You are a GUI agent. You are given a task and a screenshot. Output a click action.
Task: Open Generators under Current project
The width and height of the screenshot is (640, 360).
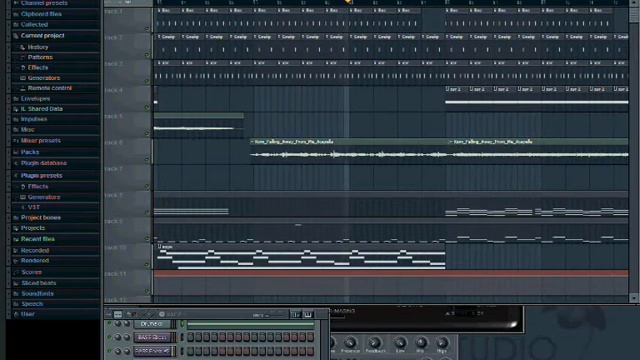(x=44, y=78)
